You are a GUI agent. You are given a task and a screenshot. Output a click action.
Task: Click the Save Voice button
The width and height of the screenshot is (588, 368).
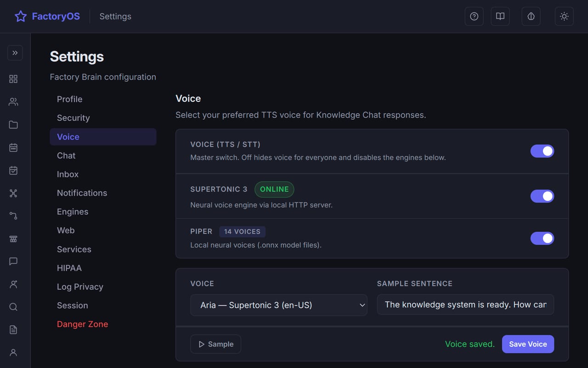click(528, 344)
